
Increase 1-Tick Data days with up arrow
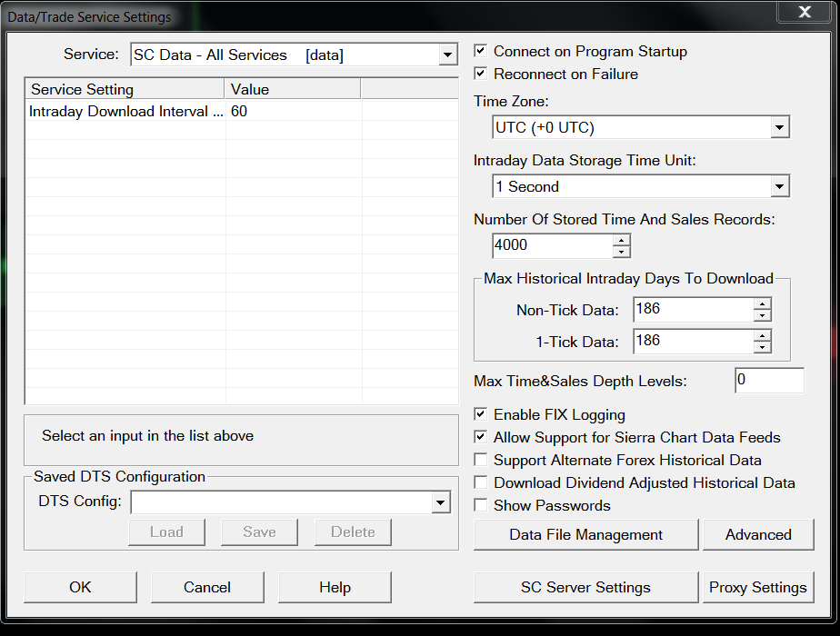pyautogui.click(x=762, y=336)
